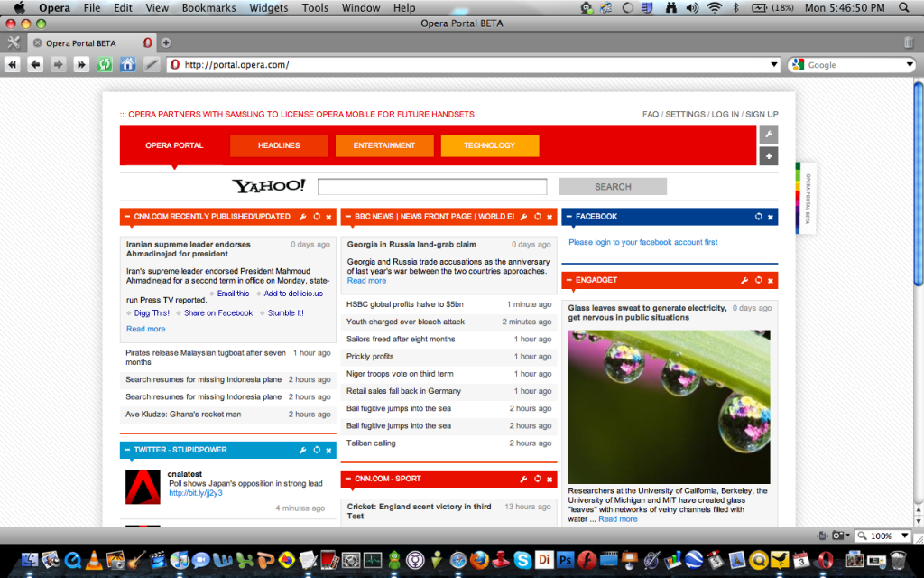The height and width of the screenshot is (578, 924).
Task: Refresh the BBC News widget
Action: click(537, 217)
